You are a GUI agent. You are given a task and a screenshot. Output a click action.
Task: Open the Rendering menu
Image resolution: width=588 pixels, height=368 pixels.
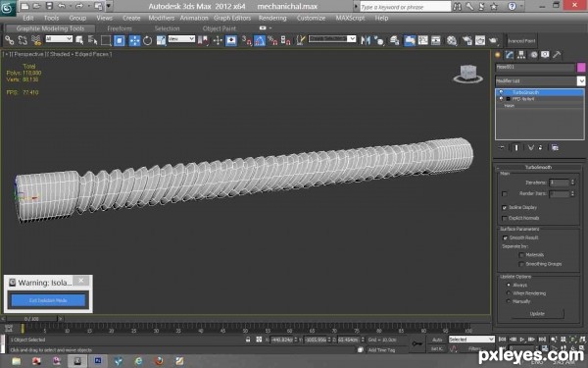pyautogui.click(x=272, y=18)
